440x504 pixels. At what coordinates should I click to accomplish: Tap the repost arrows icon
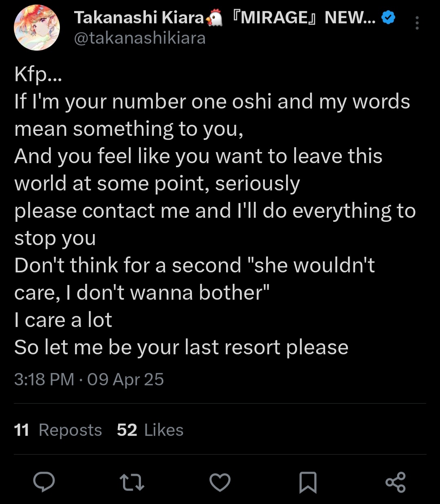coord(132,482)
